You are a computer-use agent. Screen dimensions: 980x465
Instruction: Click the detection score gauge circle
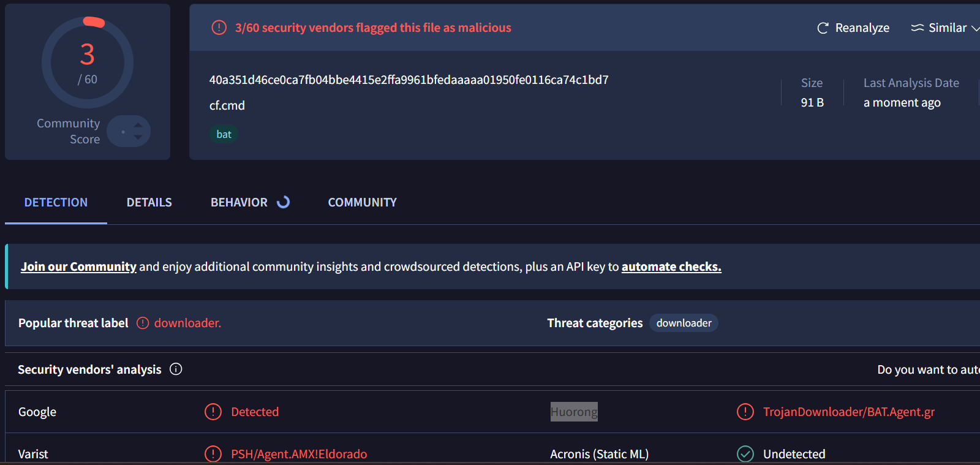pyautogui.click(x=88, y=62)
